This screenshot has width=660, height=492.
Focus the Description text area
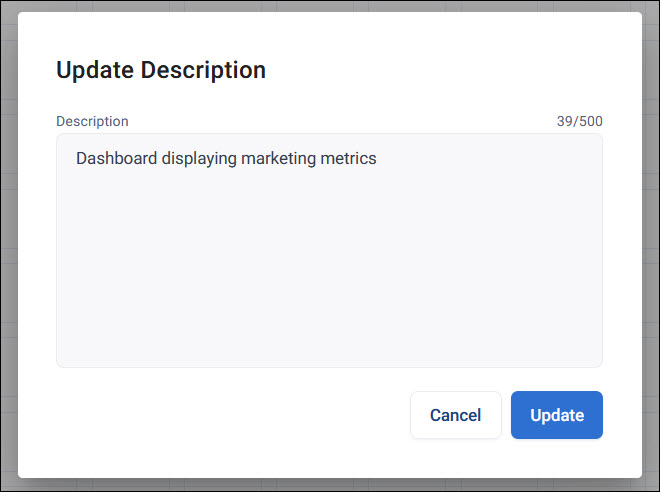[x=329, y=250]
